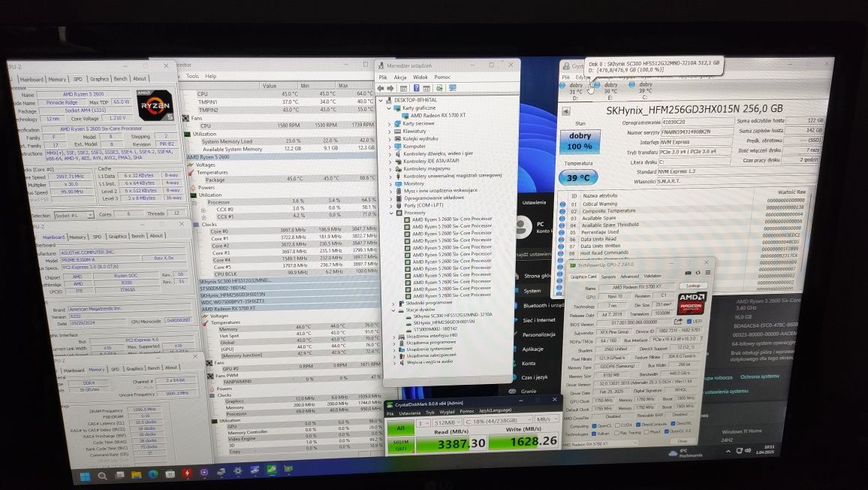
Task: Toggle the OpenGL 4.6 checkbox in GPU-Z
Action: (666, 432)
